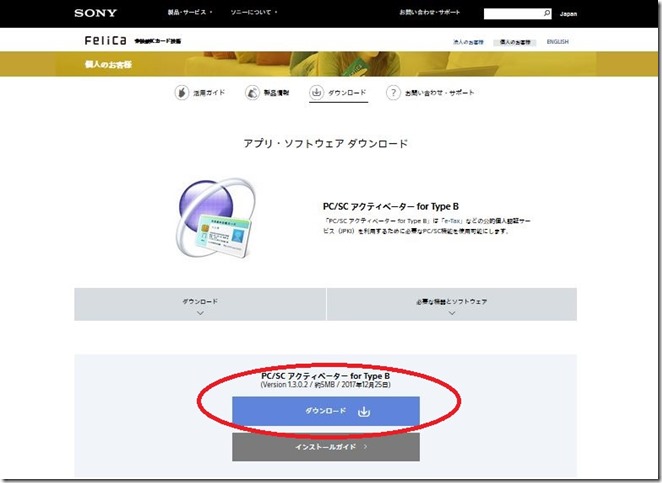The height and width of the screenshot is (483, 662).
Task: Click the PC/SC Activator card image
Action: pos(216,219)
